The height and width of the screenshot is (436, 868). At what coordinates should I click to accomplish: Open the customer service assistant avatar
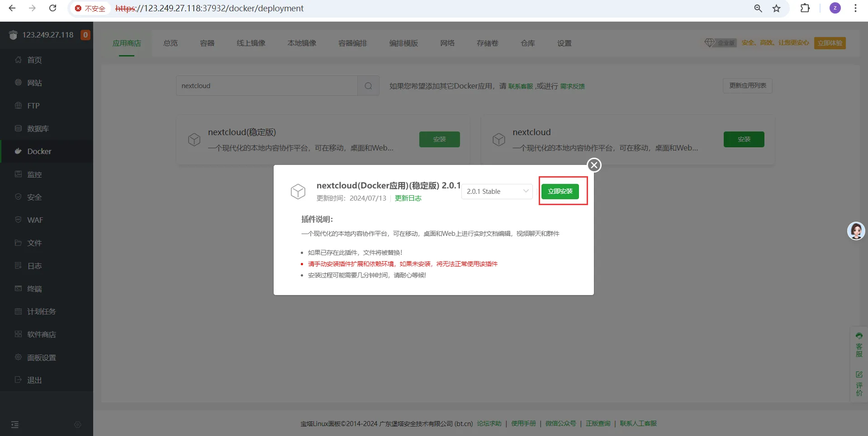pos(856,231)
